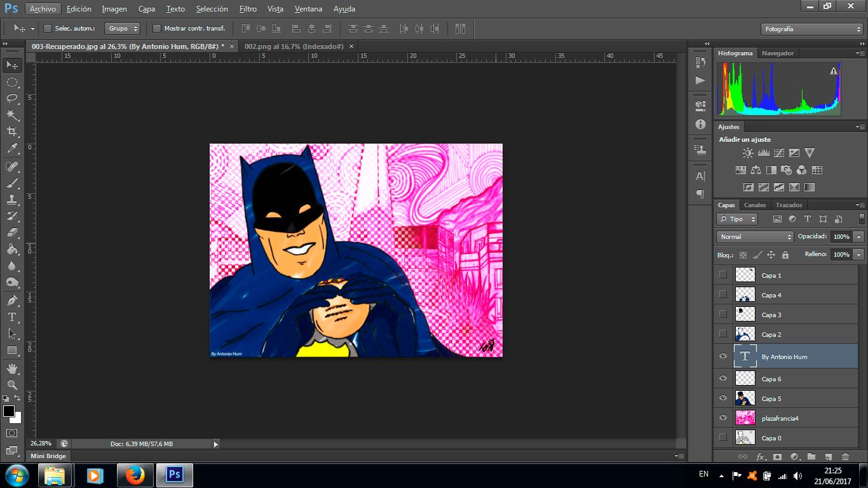The image size is (868, 488).
Task: Select the Capa 5 layer thumbnail
Action: click(x=745, y=398)
